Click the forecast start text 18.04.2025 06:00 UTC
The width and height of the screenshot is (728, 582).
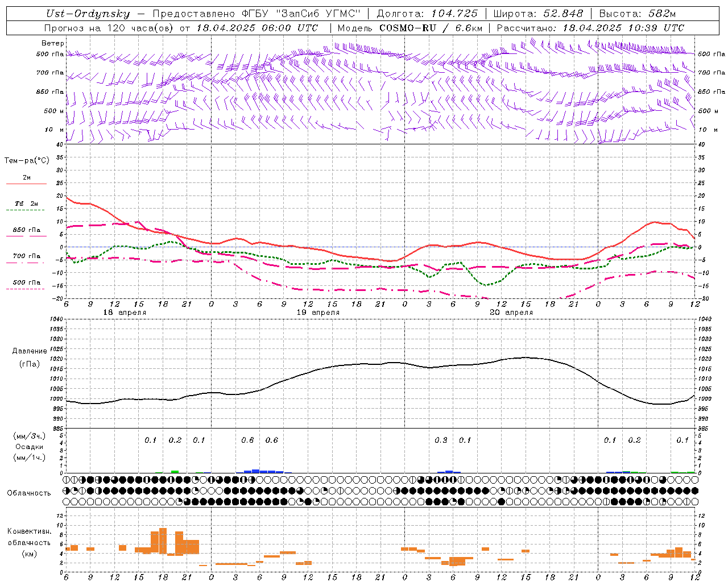tap(257, 28)
